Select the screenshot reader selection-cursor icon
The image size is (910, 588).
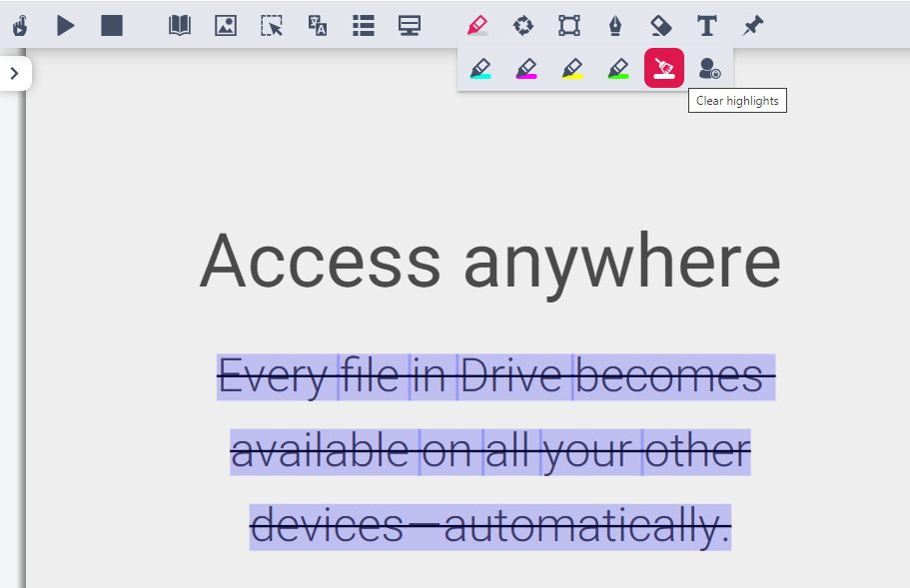pos(271,26)
